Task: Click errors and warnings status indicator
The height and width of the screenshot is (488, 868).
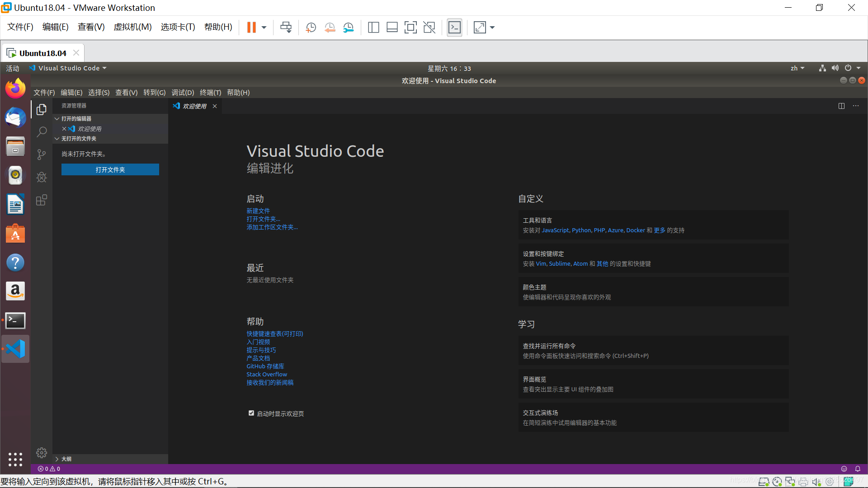Action: point(49,469)
